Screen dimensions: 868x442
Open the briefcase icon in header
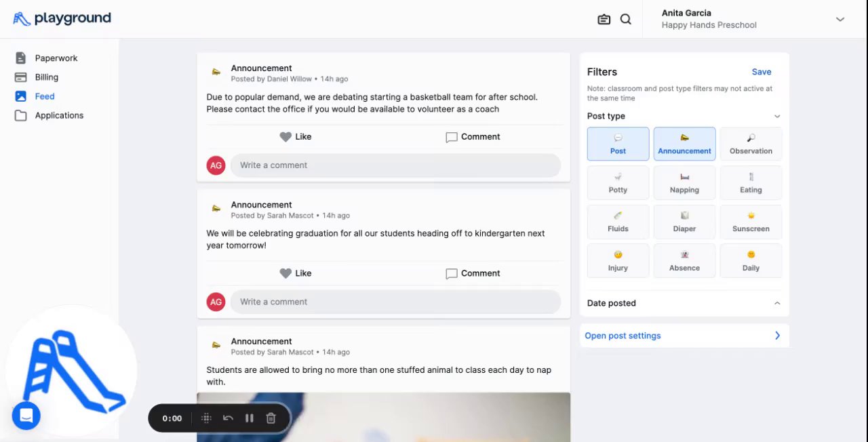(x=604, y=20)
